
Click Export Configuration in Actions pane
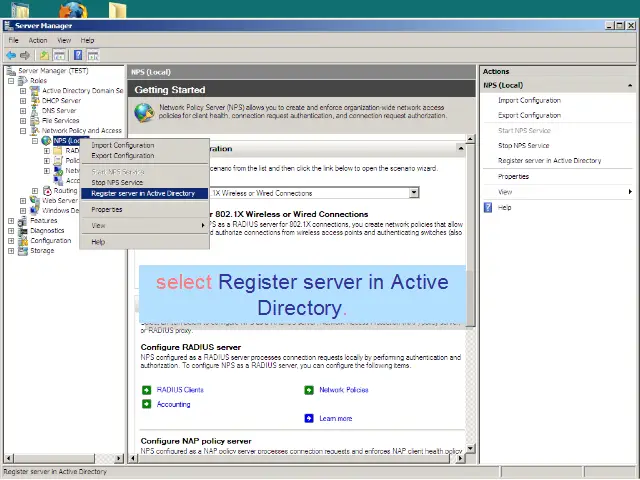(x=529, y=116)
